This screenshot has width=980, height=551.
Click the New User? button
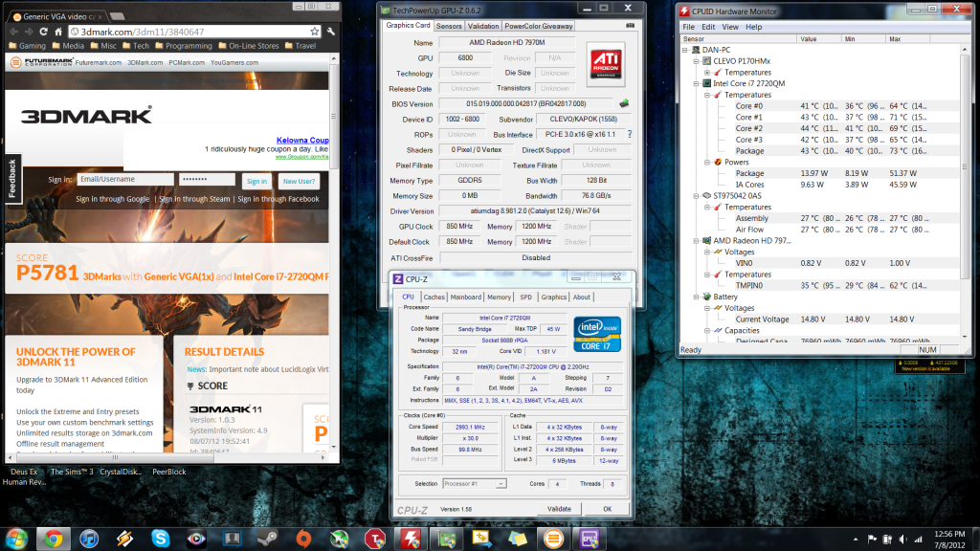[x=299, y=181]
